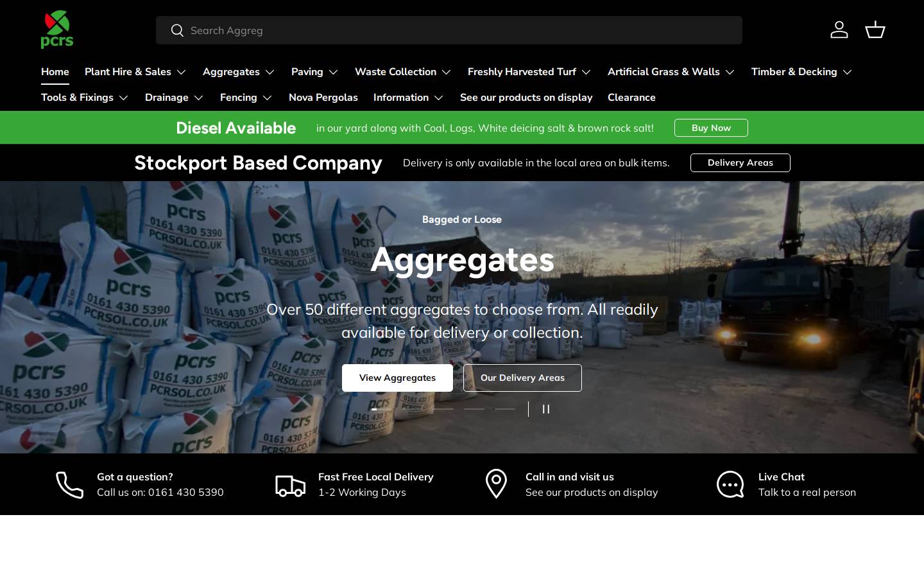
Task: Open the shopping basket icon
Action: click(x=875, y=30)
